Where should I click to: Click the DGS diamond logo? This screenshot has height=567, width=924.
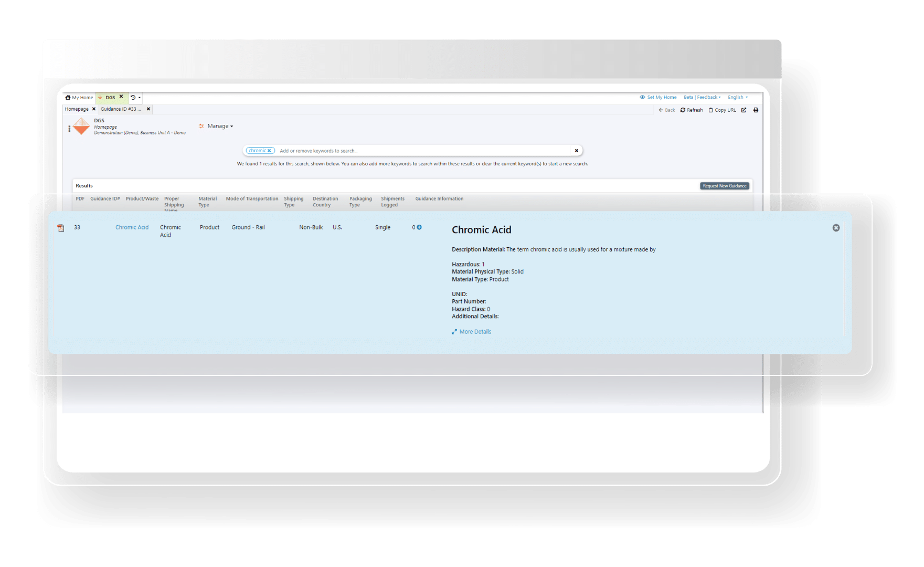(x=81, y=127)
